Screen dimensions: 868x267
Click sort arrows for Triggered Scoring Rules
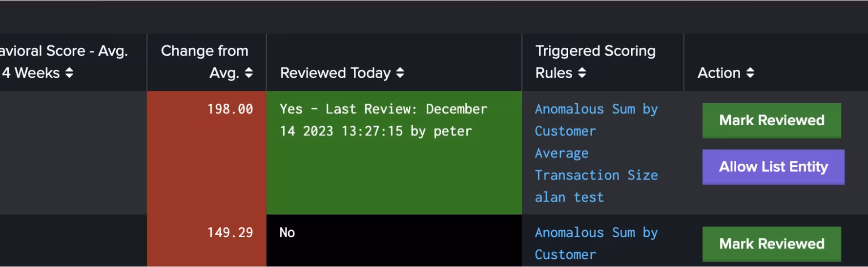click(581, 73)
